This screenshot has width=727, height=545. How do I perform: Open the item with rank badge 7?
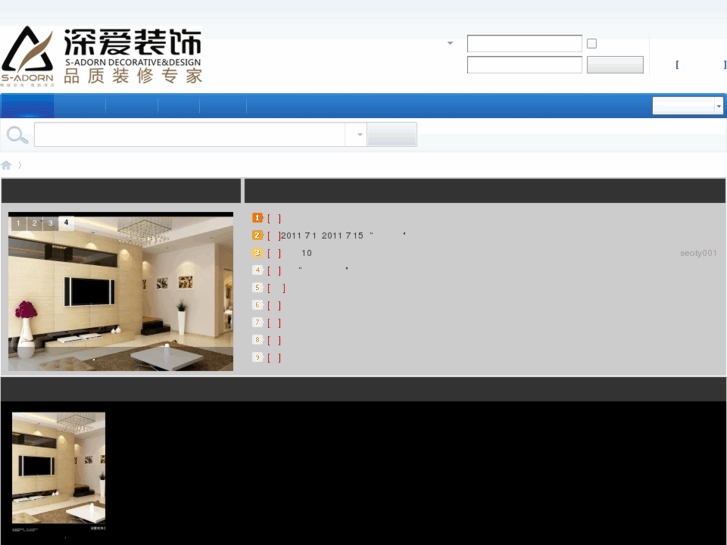tap(257, 322)
